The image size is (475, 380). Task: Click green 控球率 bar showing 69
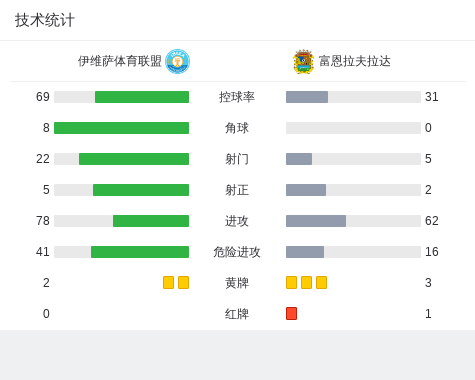[142, 97]
